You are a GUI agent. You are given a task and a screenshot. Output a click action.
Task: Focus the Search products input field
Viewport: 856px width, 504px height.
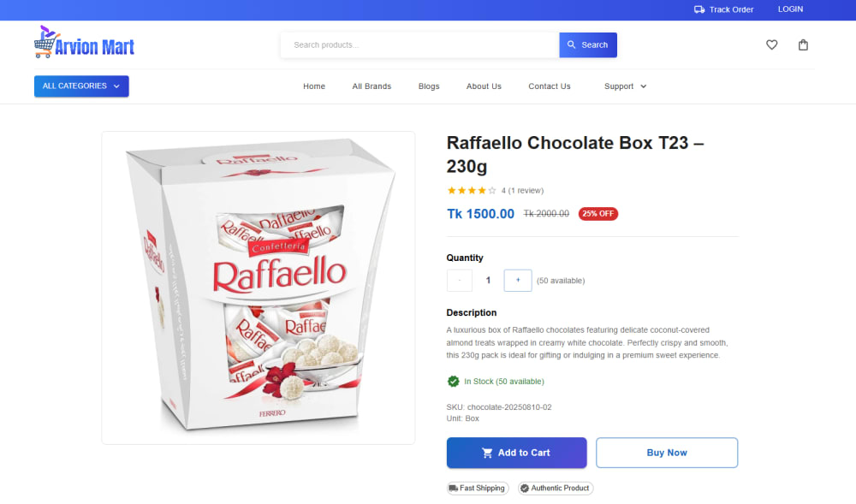coord(419,45)
